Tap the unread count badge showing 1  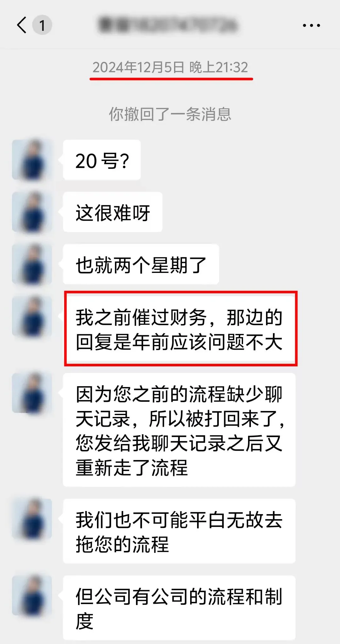click(42, 25)
